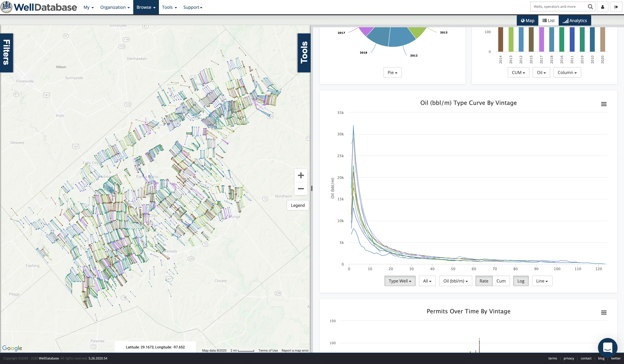Open the Browse menu
624x364 pixels.
[146, 7]
